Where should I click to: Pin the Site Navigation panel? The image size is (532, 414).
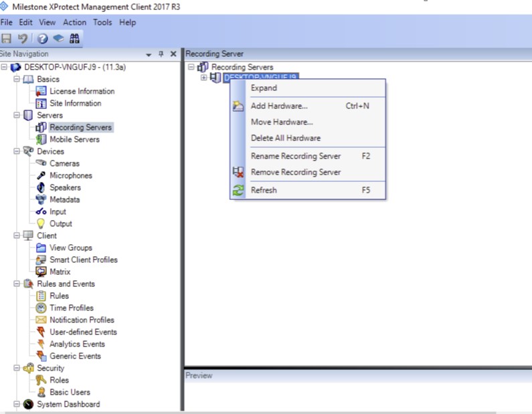tap(161, 54)
